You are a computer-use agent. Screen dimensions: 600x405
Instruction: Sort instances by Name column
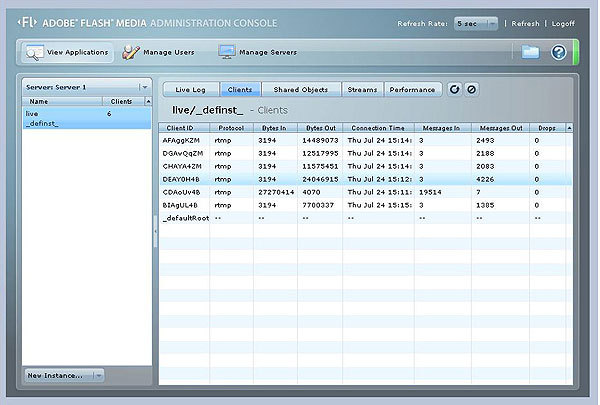coord(62,101)
